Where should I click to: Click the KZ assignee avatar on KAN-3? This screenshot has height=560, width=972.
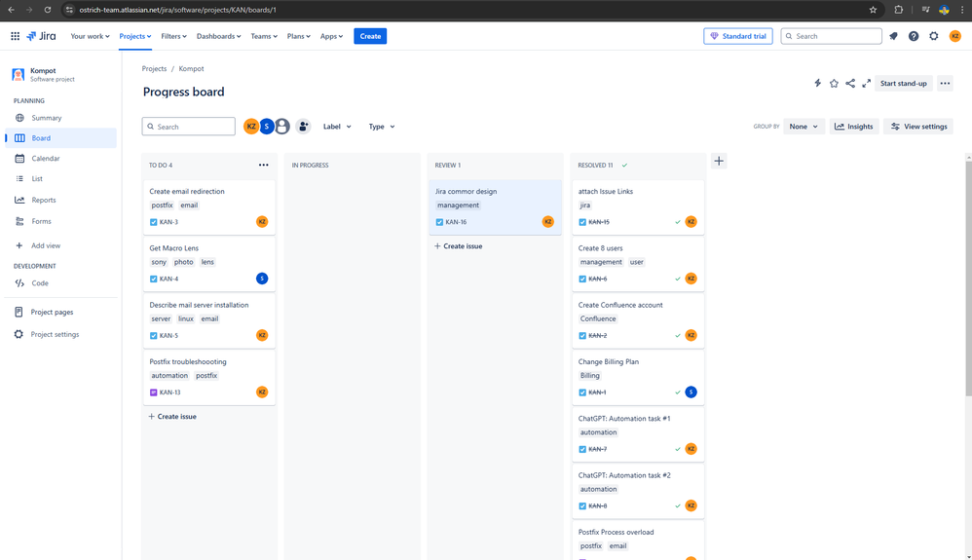coord(262,221)
